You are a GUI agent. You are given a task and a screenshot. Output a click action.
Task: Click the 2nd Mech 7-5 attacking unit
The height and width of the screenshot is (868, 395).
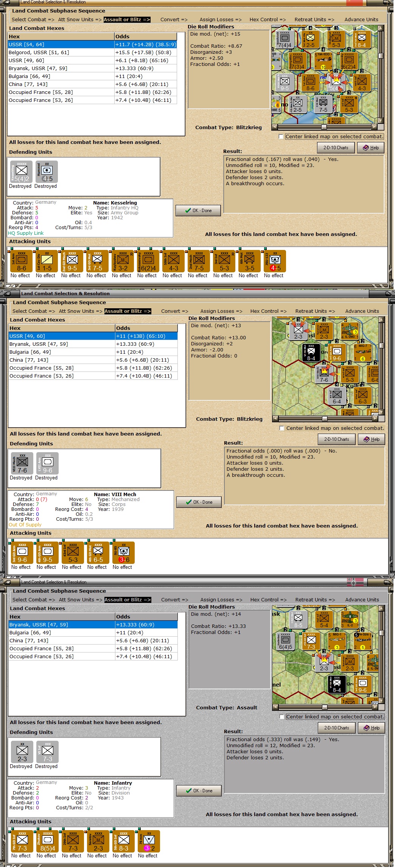point(199,261)
